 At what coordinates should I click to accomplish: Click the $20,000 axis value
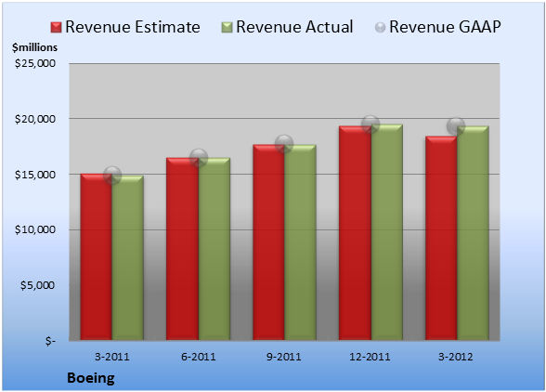pos(35,119)
